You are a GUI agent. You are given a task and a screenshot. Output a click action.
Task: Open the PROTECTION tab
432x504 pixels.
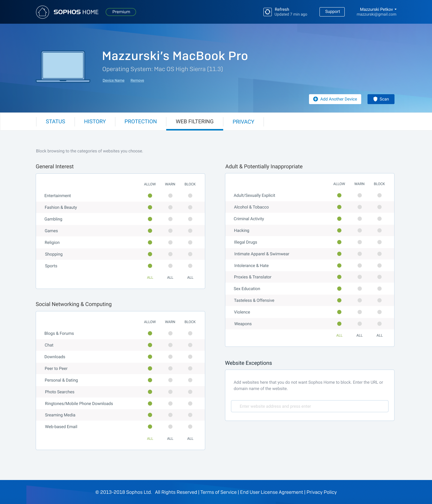point(141,121)
